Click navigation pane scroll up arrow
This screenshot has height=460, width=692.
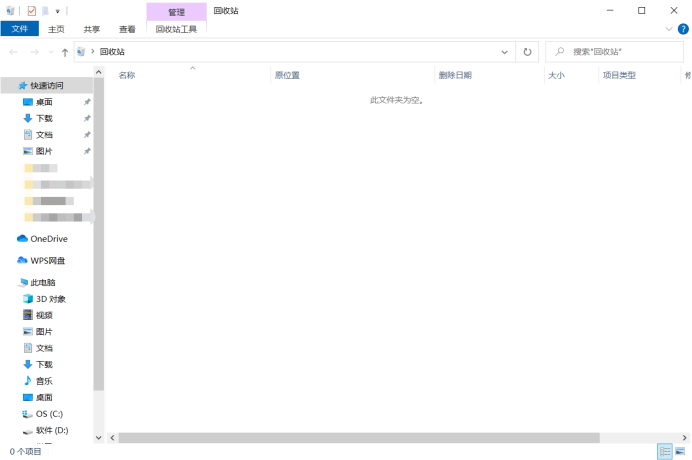pyautogui.click(x=99, y=72)
